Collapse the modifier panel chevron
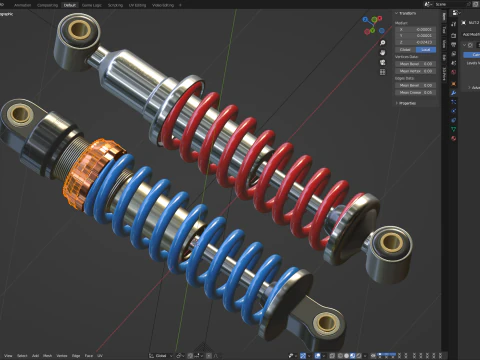Screen dimensions: 480x360 point(464,45)
